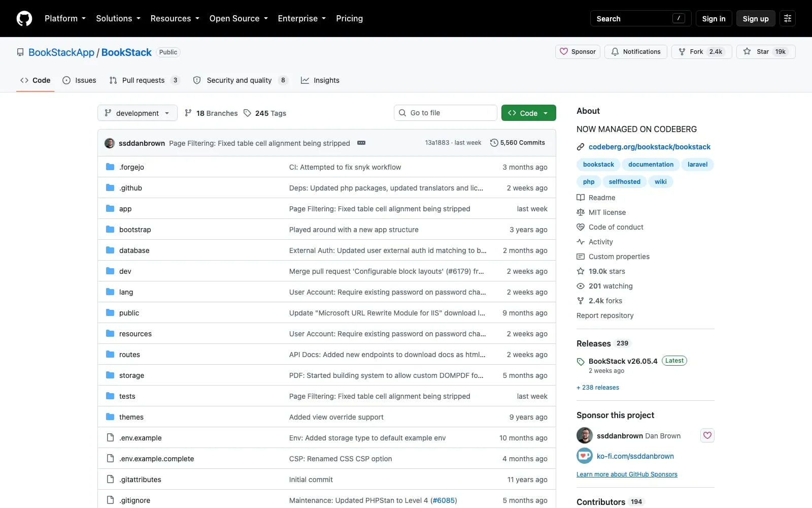Screen dimensions: 812x508
Task: Click the Search box in the header
Action: tap(640, 18)
